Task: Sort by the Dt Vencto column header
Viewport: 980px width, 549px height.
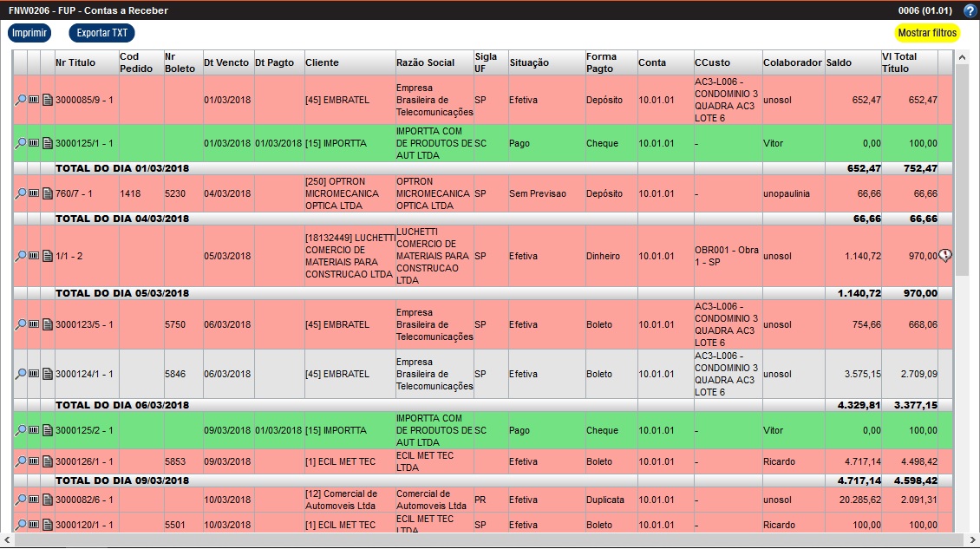Action: [226, 62]
